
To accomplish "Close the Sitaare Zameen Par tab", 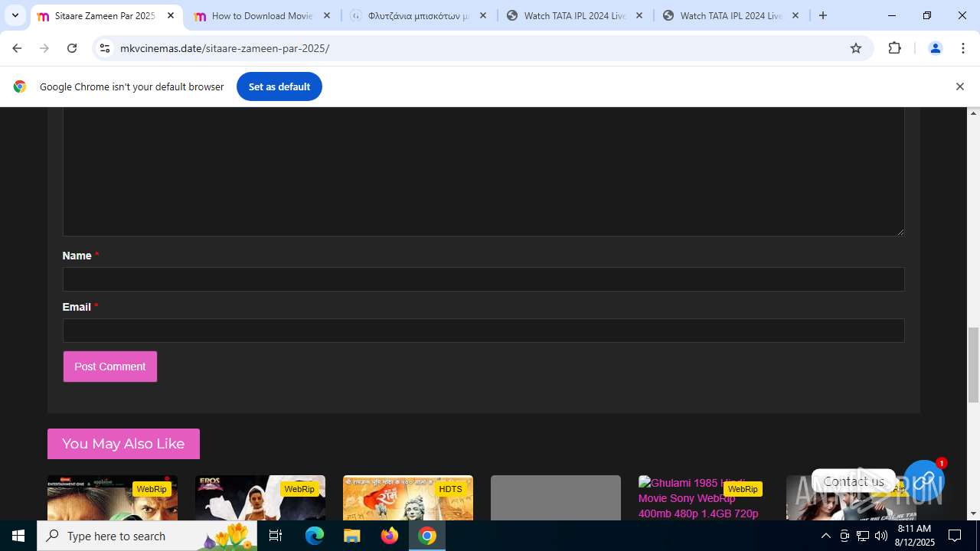I will (x=171, y=15).
